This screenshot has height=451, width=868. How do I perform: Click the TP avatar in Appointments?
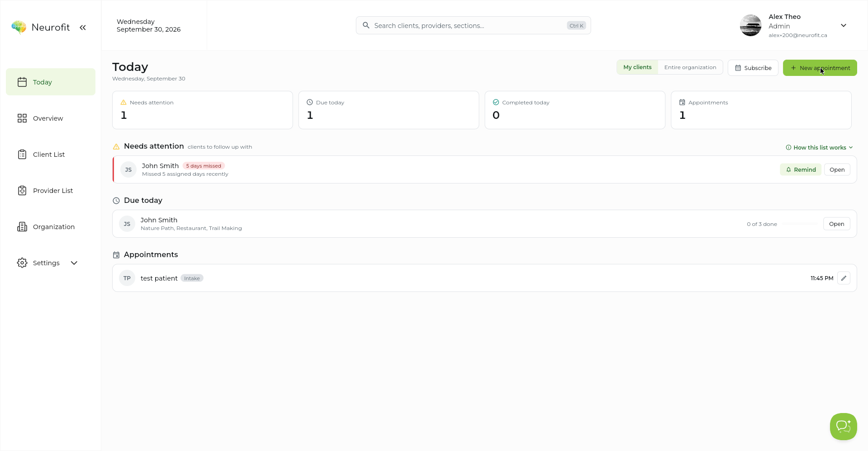127,278
